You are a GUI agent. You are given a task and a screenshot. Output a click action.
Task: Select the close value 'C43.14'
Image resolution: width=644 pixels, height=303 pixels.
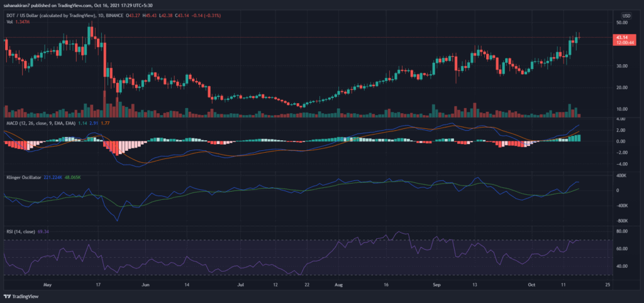[x=182, y=16]
